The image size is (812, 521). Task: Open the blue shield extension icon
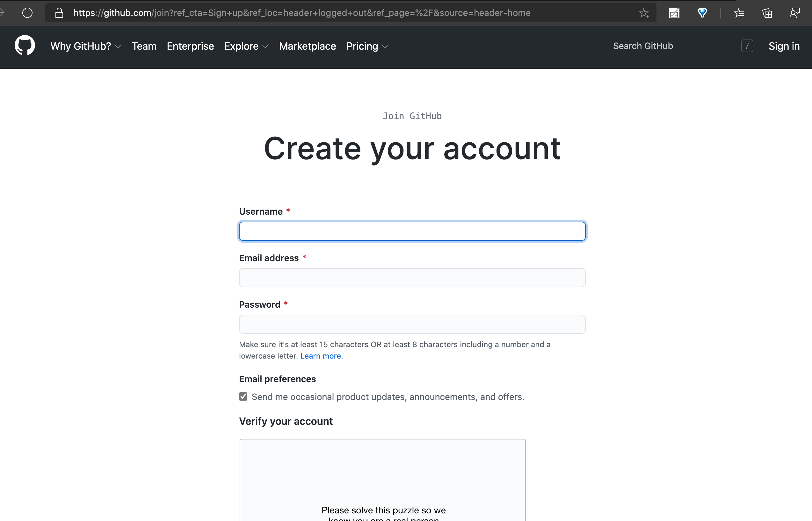point(702,13)
